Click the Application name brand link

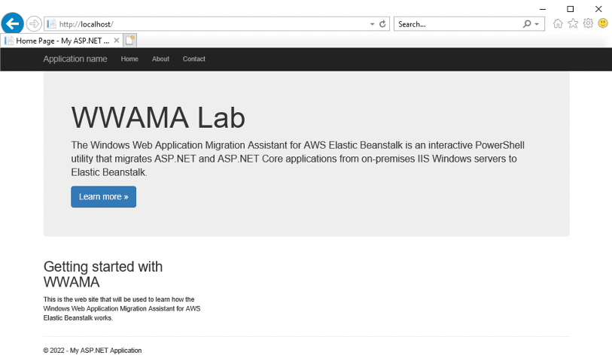[x=75, y=59]
